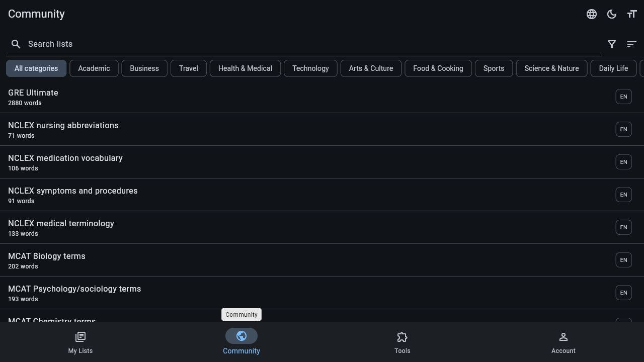Click EN badge on NCLEX medical terminology
This screenshot has height=362, width=644.
(623, 227)
